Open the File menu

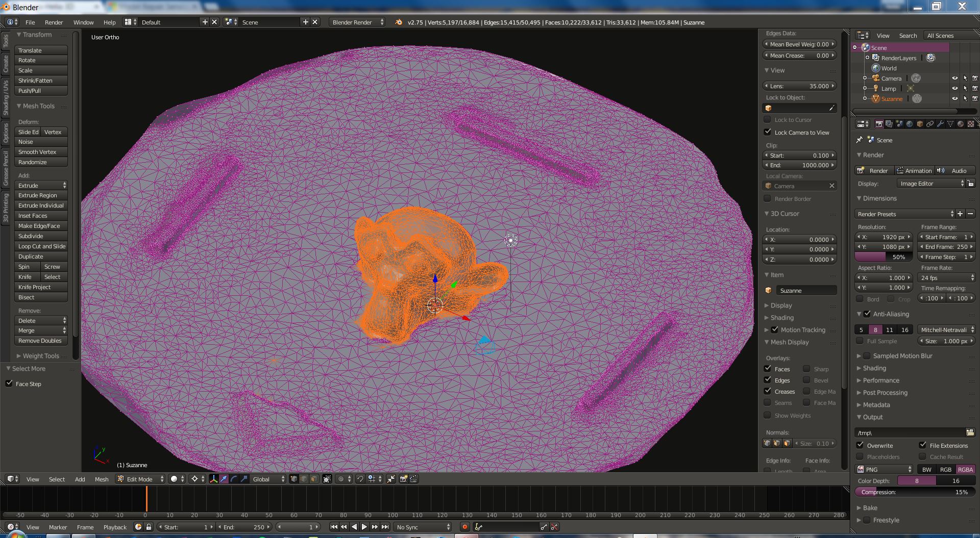pyautogui.click(x=30, y=22)
